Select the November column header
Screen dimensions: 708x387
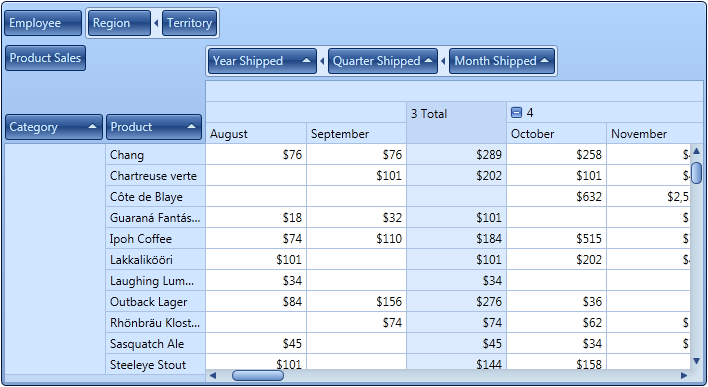[x=654, y=134]
